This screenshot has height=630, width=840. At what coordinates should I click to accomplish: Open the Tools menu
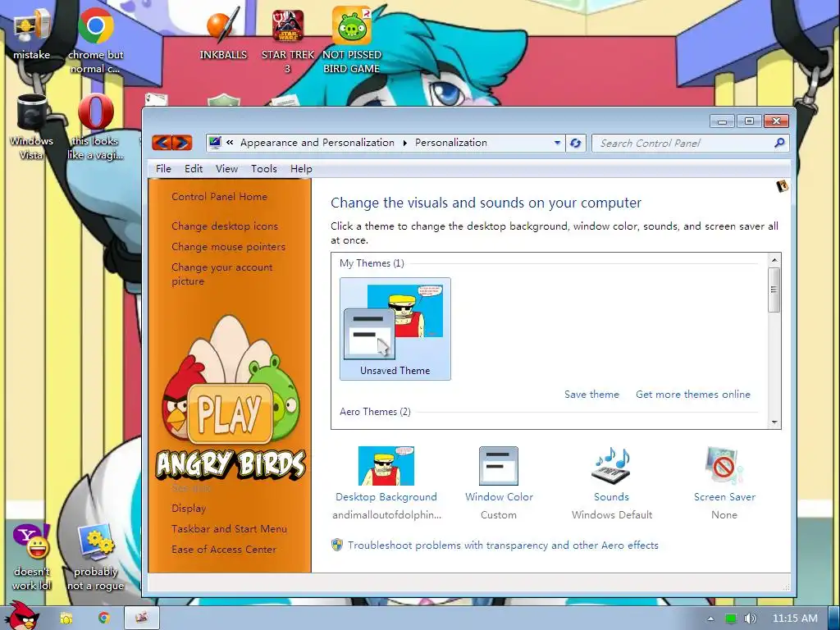click(264, 169)
